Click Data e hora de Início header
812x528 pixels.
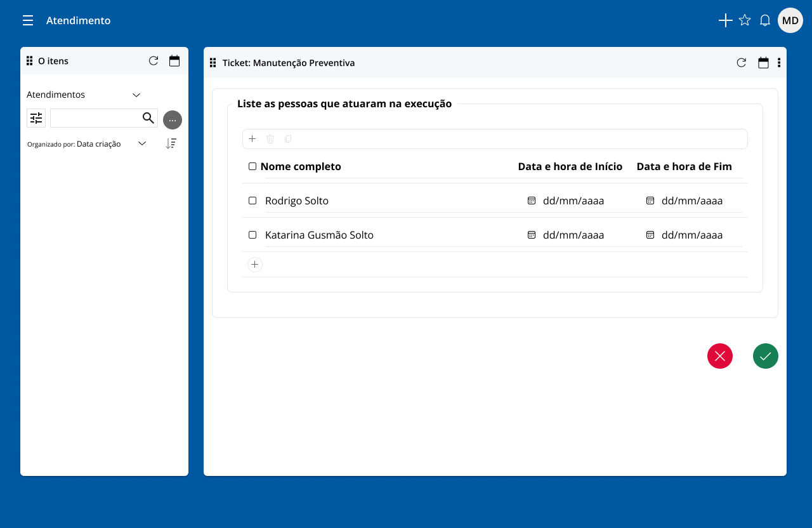click(x=570, y=166)
